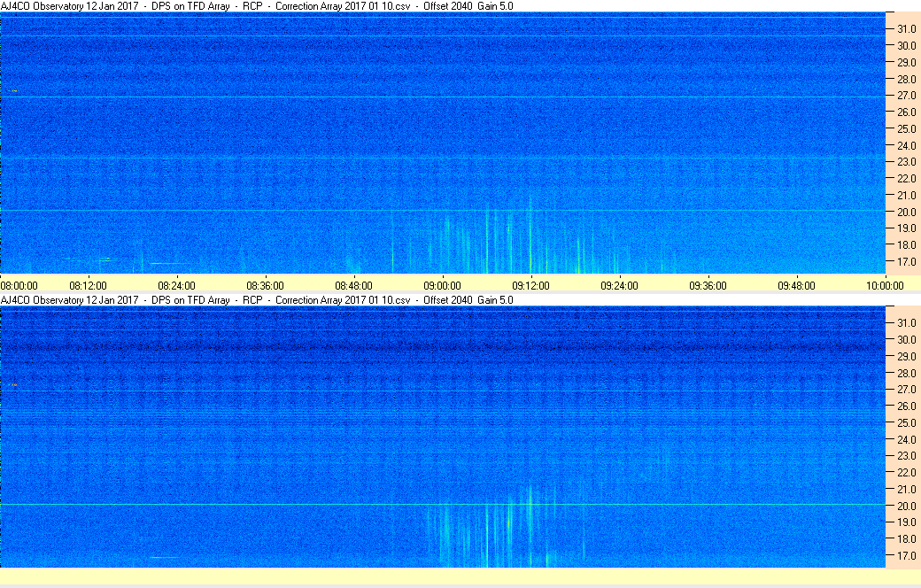Select 19.0 frequency label on lower spectrogram
The width and height of the screenshot is (921, 588).
coord(906,522)
